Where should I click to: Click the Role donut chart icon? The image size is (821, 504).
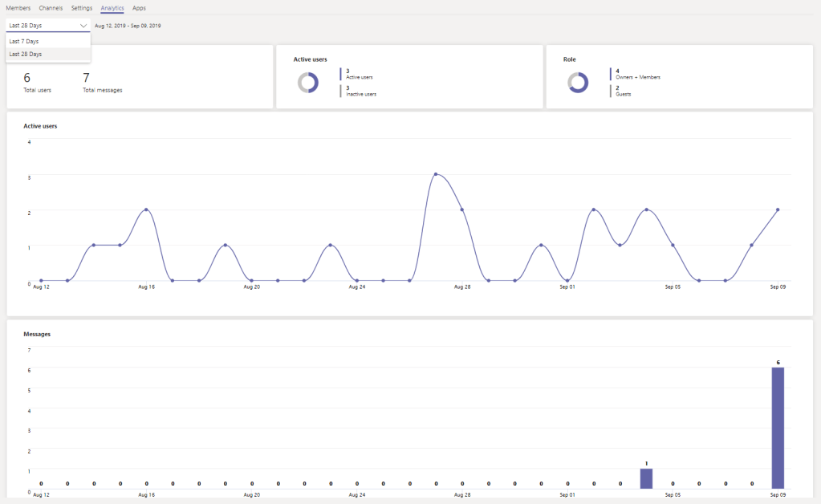click(578, 83)
